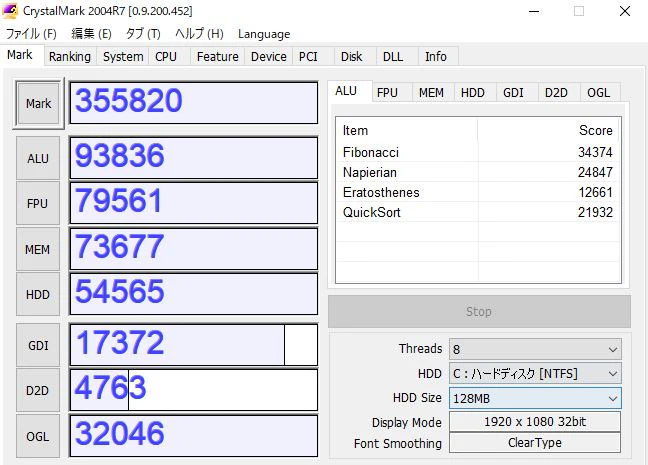Open the 編集 (E) menu
This screenshot has width=648, height=465.
[x=91, y=34]
